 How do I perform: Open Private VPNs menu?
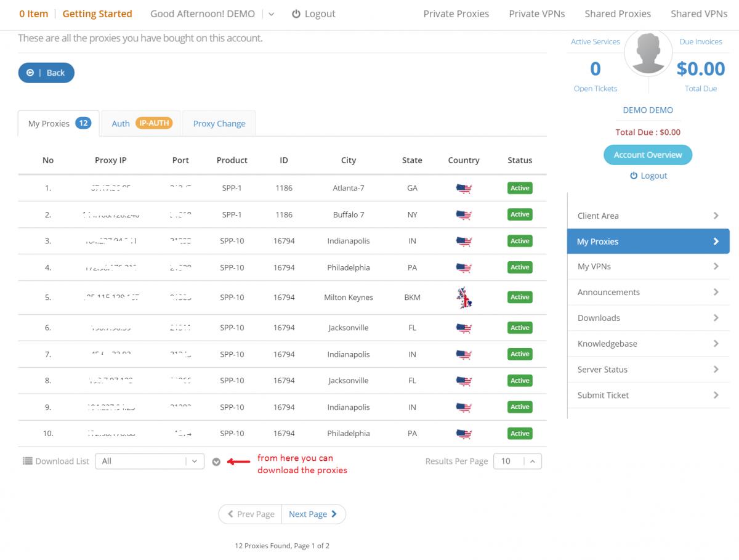click(x=536, y=14)
